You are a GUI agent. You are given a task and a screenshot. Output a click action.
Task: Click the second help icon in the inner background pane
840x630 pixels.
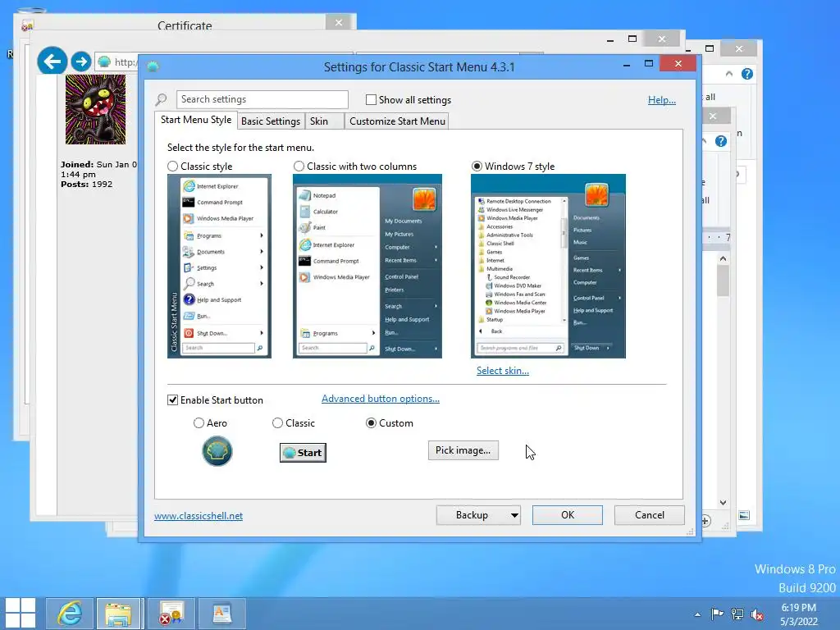(721, 141)
